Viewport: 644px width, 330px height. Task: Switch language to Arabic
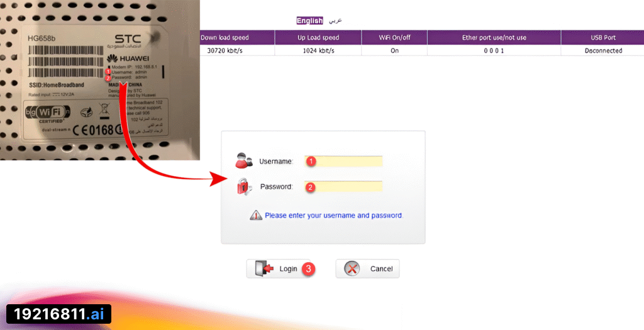tap(335, 21)
